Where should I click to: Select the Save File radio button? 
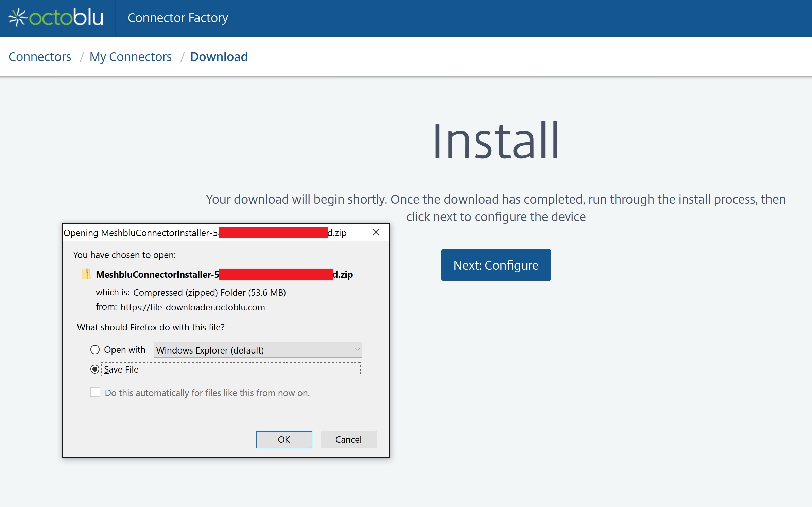[95, 369]
